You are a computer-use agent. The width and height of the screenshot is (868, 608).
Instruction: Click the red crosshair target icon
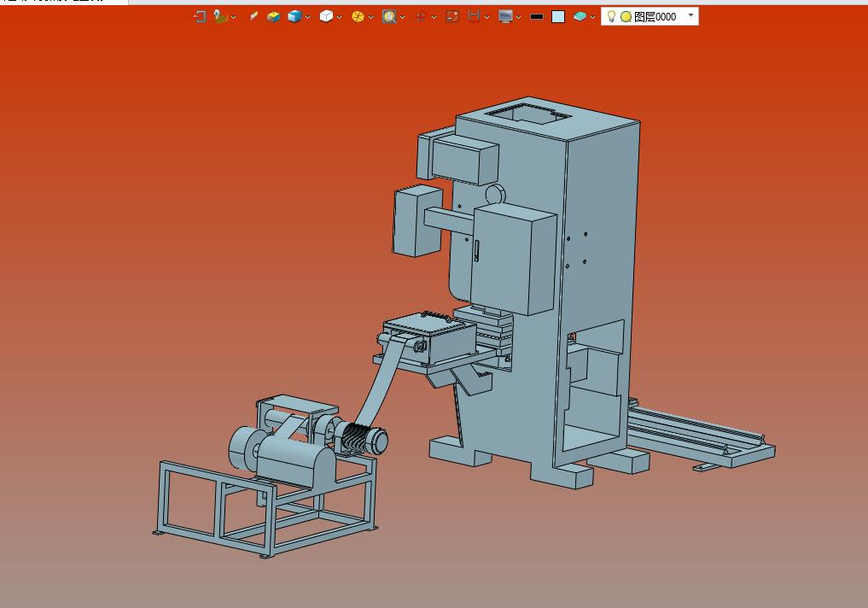421,16
